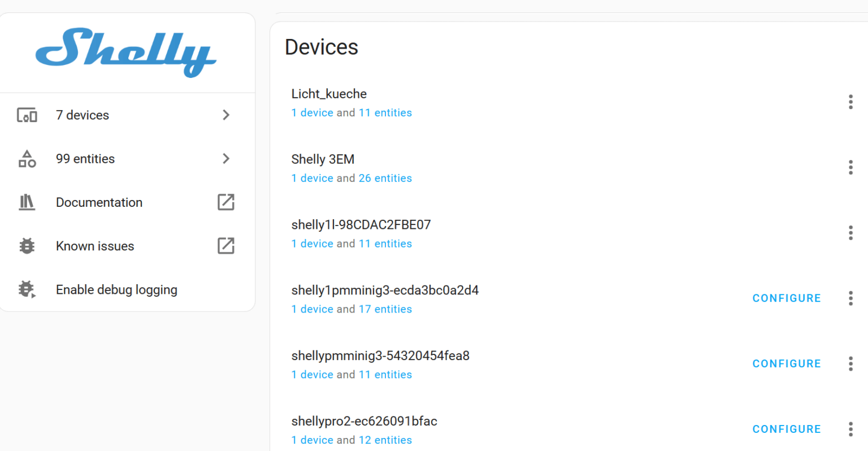
Task: Open the 26 entities link under Shelly 3EM
Action: (x=385, y=177)
